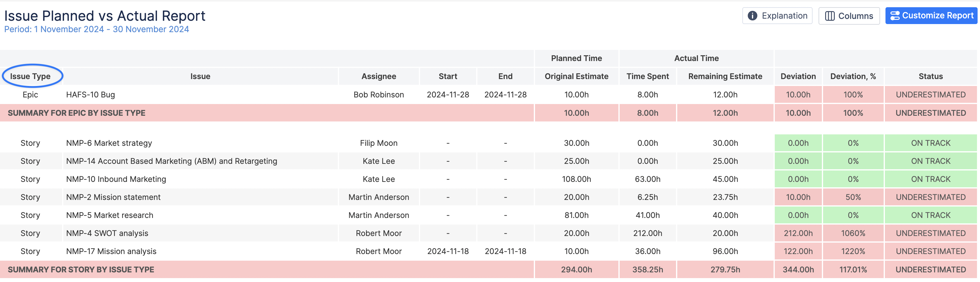Select the NMP-17 Mission analysis issue
980x282 pixels.
(x=111, y=251)
